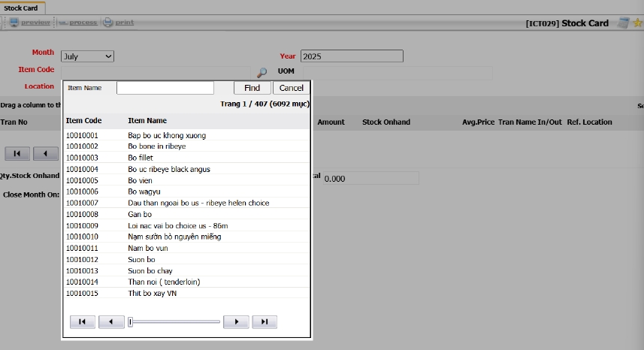Click the Item Name search field

point(165,88)
